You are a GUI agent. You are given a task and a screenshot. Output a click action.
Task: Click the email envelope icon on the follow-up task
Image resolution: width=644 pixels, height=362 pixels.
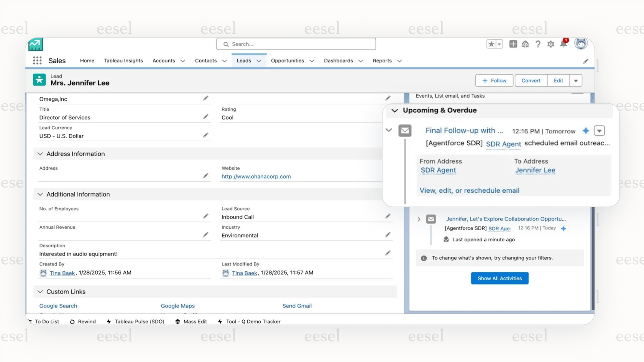click(x=405, y=130)
